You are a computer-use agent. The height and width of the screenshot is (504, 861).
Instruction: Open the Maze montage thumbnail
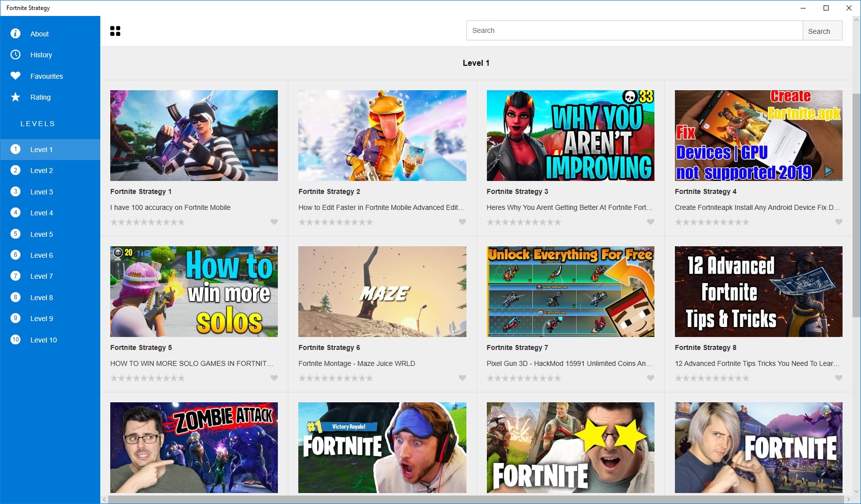pos(382,292)
